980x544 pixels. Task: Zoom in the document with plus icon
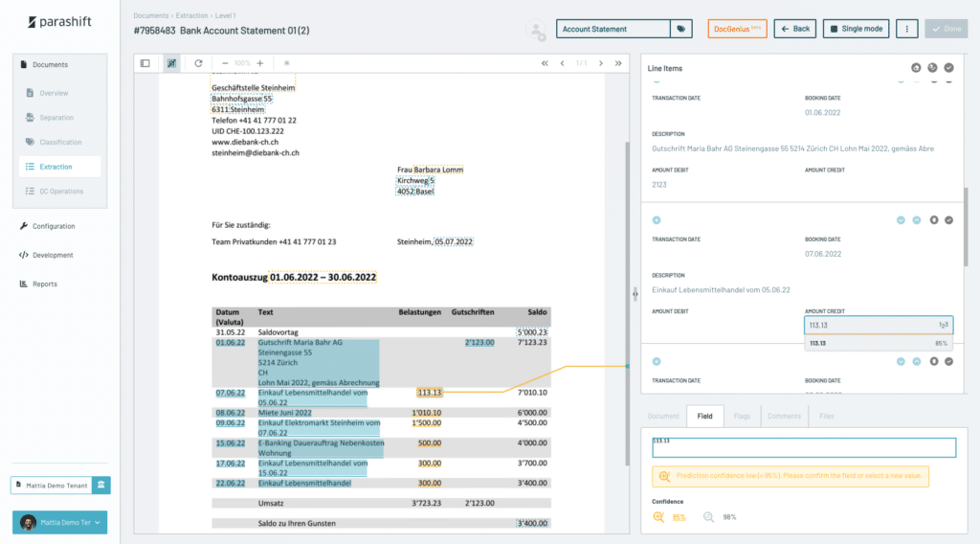(x=259, y=63)
